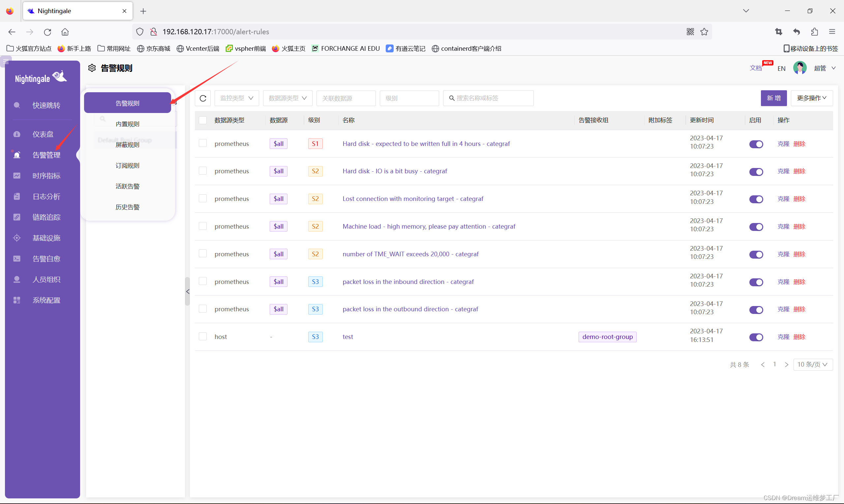Viewport: 844px width, 504px height.
Task: Open 'Lost connection with monitoring target' rule link
Action: point(413,199)
